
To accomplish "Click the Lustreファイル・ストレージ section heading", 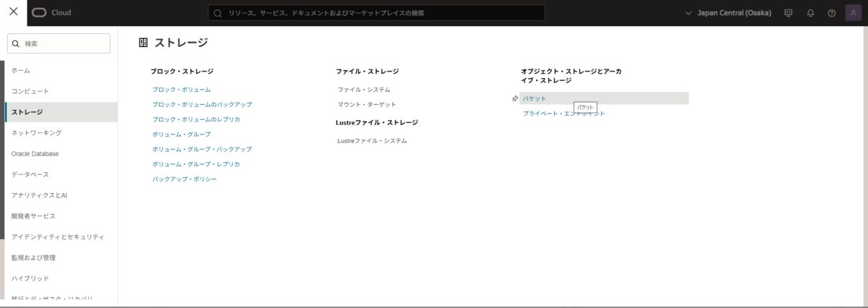I will coord(377,123).
